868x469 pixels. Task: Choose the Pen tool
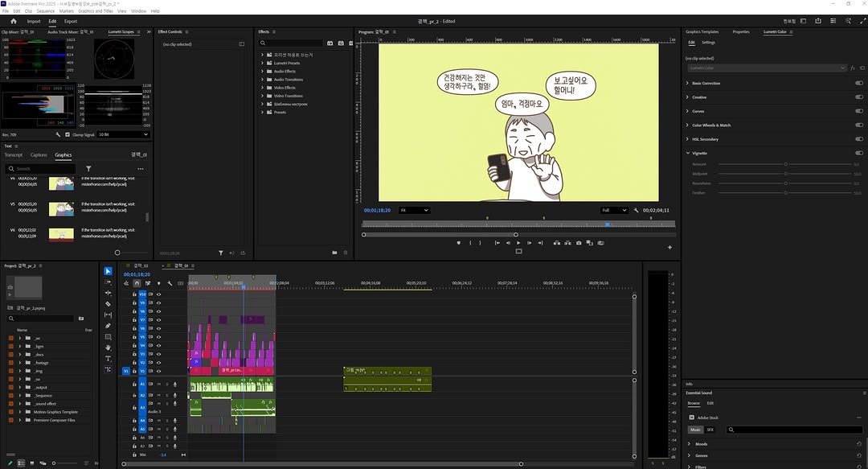coord(108,326)
